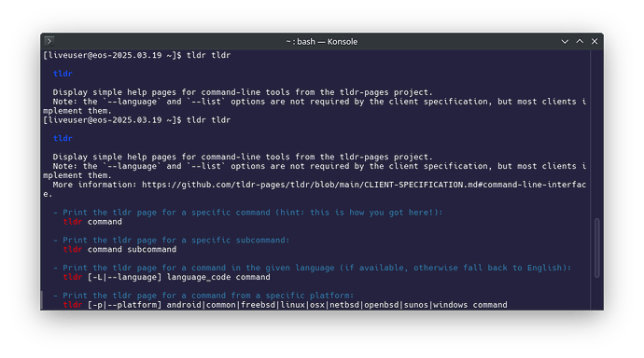Maximize the Konsole window
The width and height of the screenshot is (644, 358).
[x=580, y=41]
